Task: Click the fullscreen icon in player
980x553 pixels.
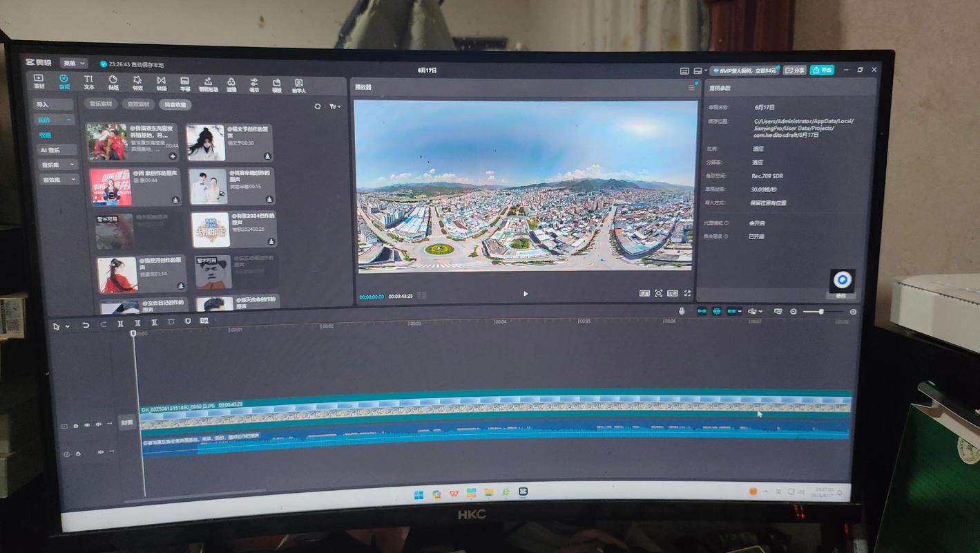Action: [x=687, y=294]
